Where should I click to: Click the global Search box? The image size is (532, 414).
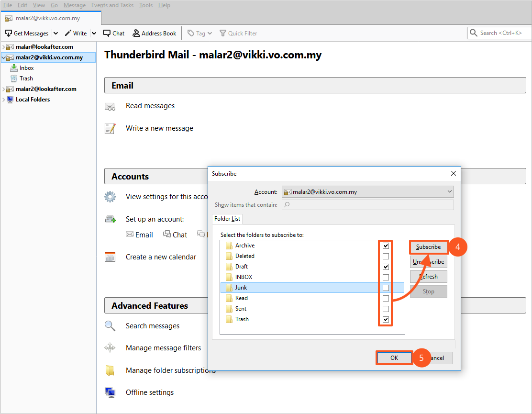point(499,33)
